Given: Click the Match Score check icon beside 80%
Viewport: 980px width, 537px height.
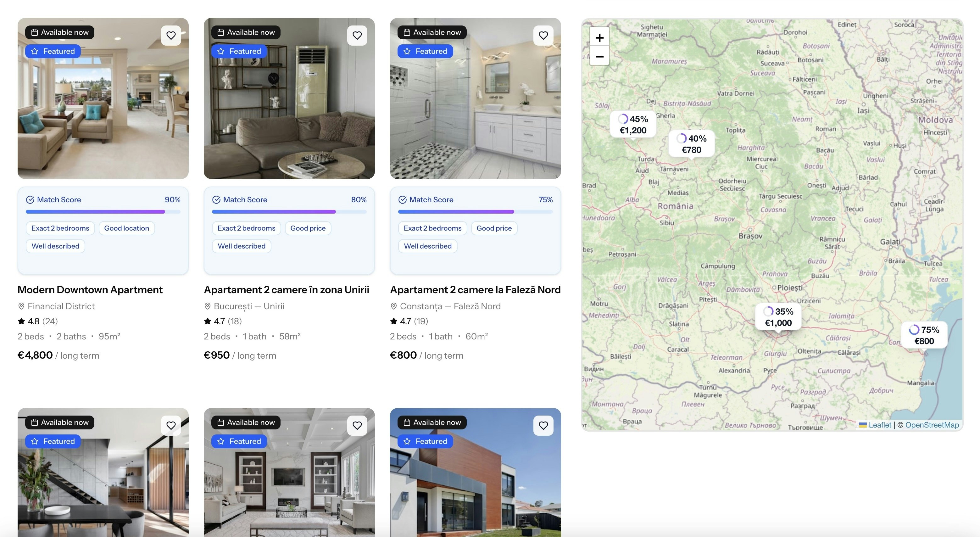Looking at the screenshot, I should 216,199.
